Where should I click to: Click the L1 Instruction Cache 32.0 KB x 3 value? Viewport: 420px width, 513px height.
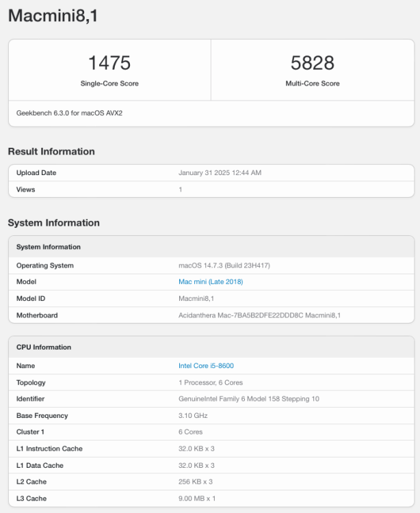coord(196,449)
